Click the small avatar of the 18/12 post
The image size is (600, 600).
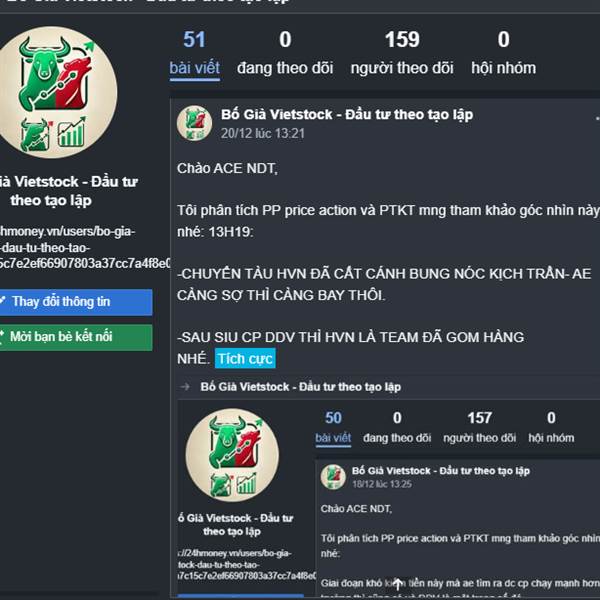333,477
